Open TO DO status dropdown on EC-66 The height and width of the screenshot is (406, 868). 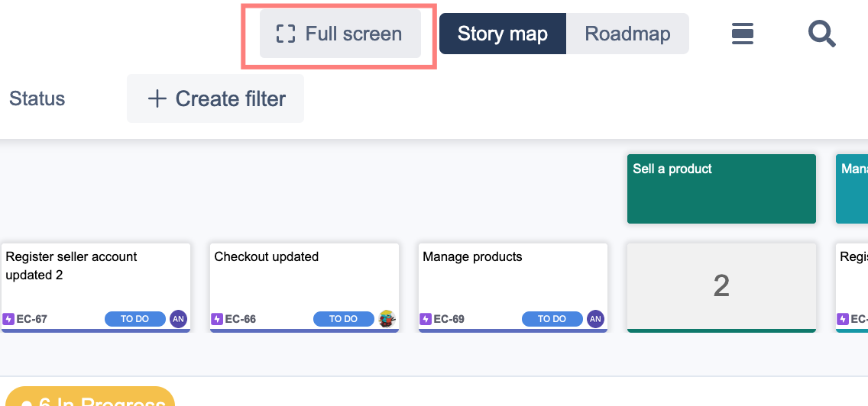(x=344, y=319)
